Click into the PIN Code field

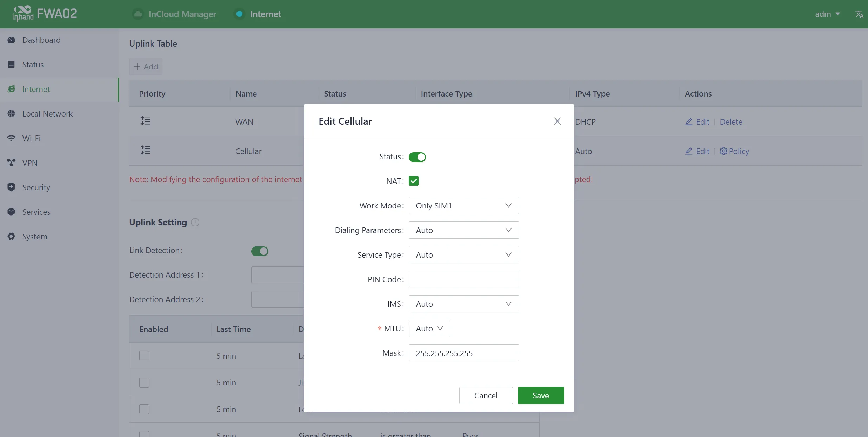pos(464,279)
